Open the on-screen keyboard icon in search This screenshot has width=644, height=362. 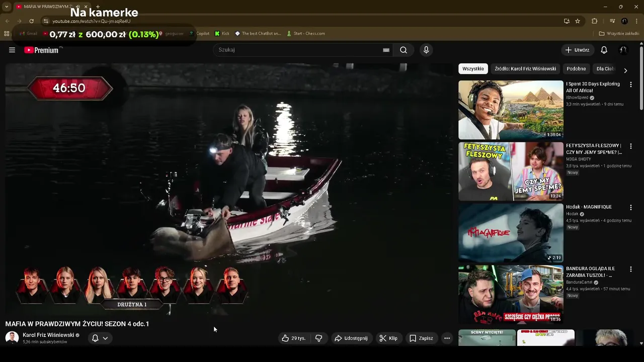386,50
